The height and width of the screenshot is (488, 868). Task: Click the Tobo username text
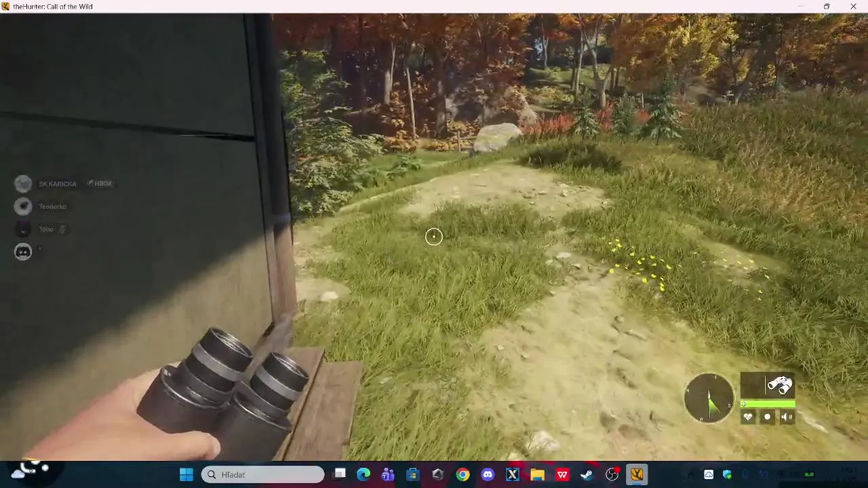46,229
